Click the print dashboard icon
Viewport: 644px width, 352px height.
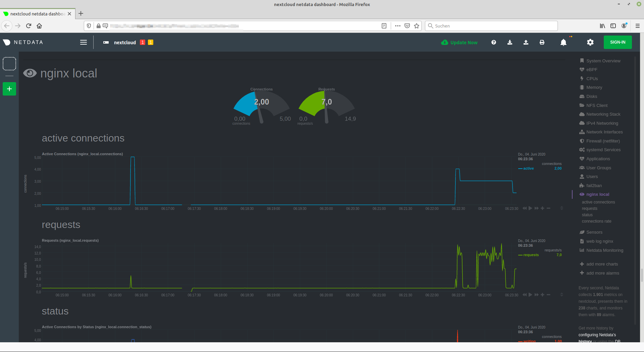click(x=542, y=42)
